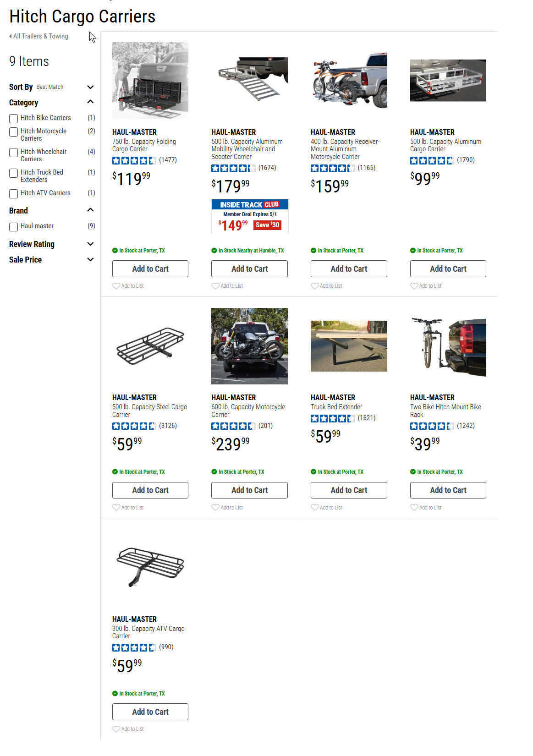This screenshot has height=756, width=533.
Task: Add the Truck Bed Extender to cart
Action: (x=349, y=490)
